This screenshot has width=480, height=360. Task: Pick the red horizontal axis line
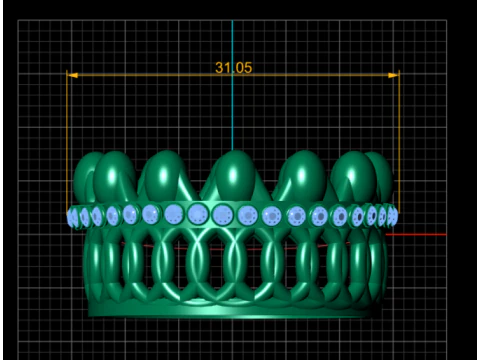[416, 234]
